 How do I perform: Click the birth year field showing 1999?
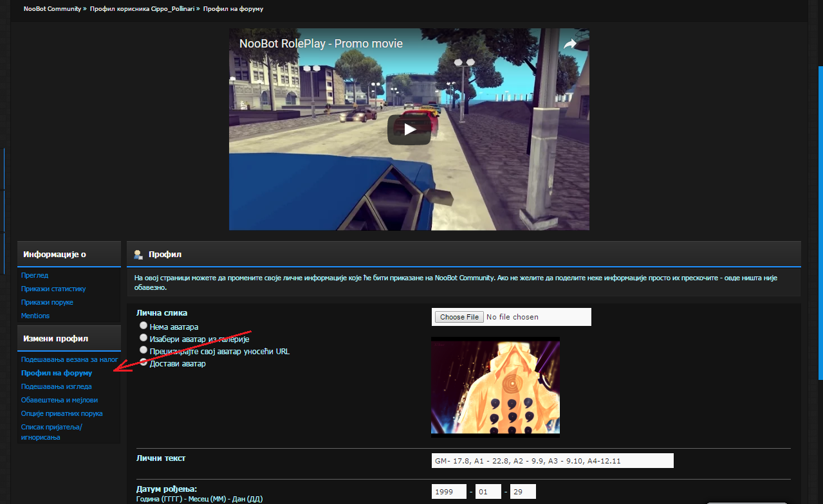point(448,492)
